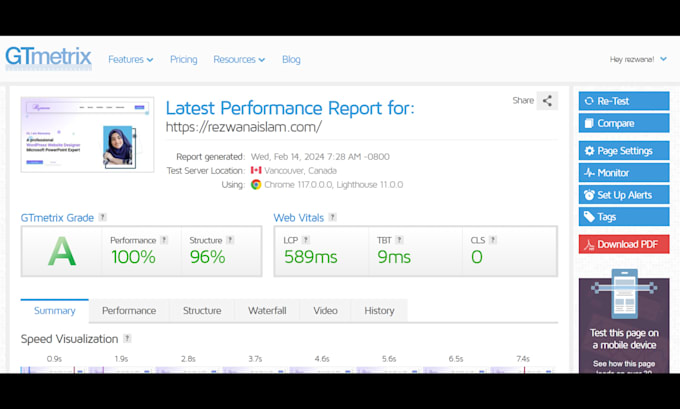The image size is (680, 409).
Task: Click the mobile device test banner
Action: point(624,321)
